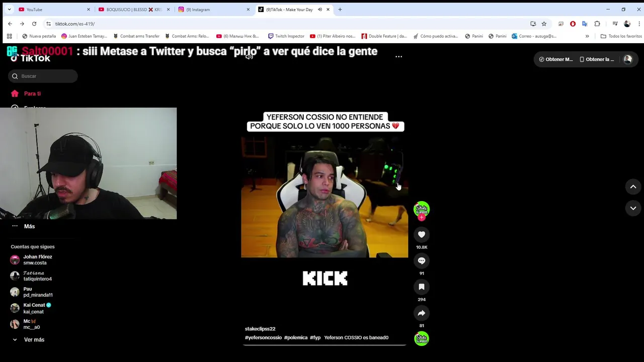Click Obtener M... button in top pill

coord(556,59)
